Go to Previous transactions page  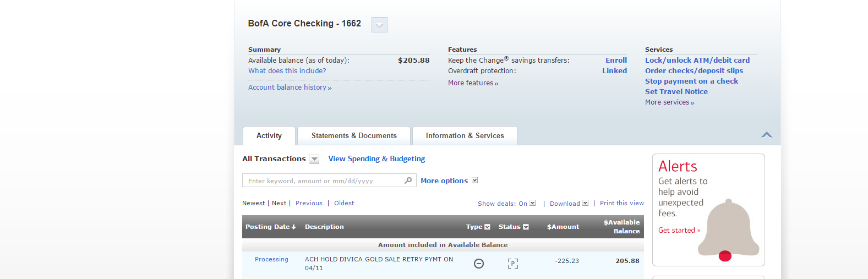point(309,204)
